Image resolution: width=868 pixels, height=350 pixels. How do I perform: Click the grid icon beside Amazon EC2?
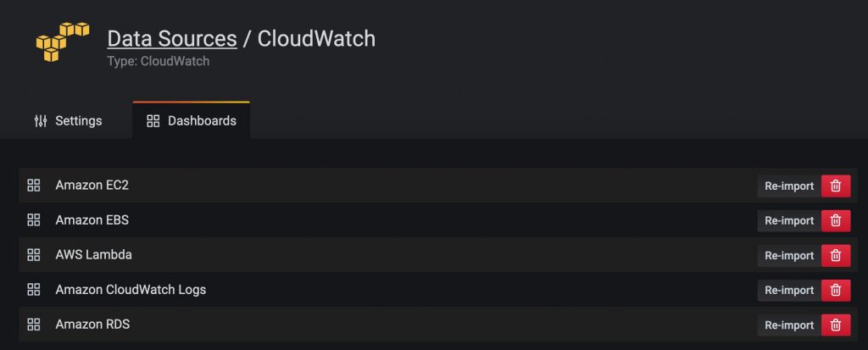34,186
